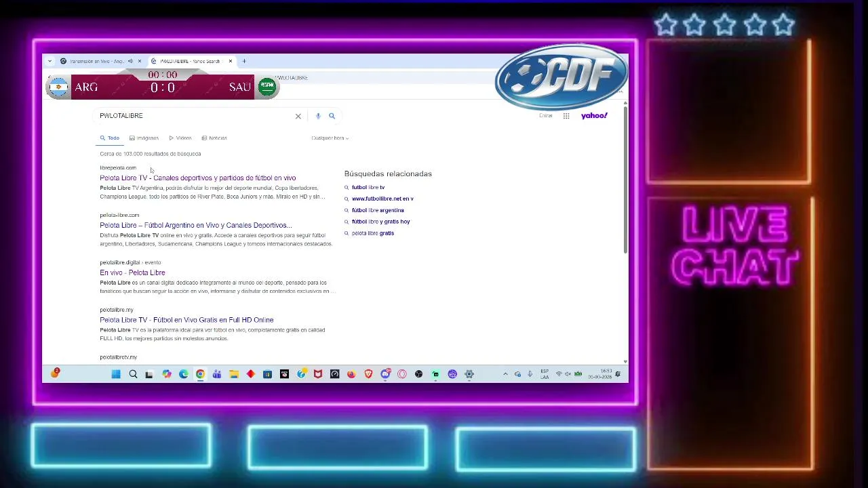
Task: Open Task View in the taskbar
Action: [x=149, y=374]
